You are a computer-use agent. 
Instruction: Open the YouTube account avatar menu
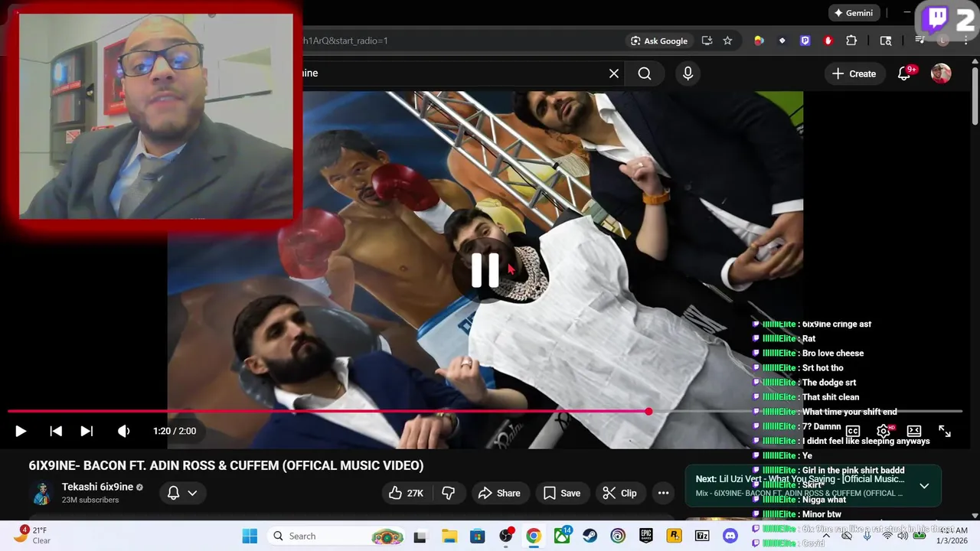[941, 73]
